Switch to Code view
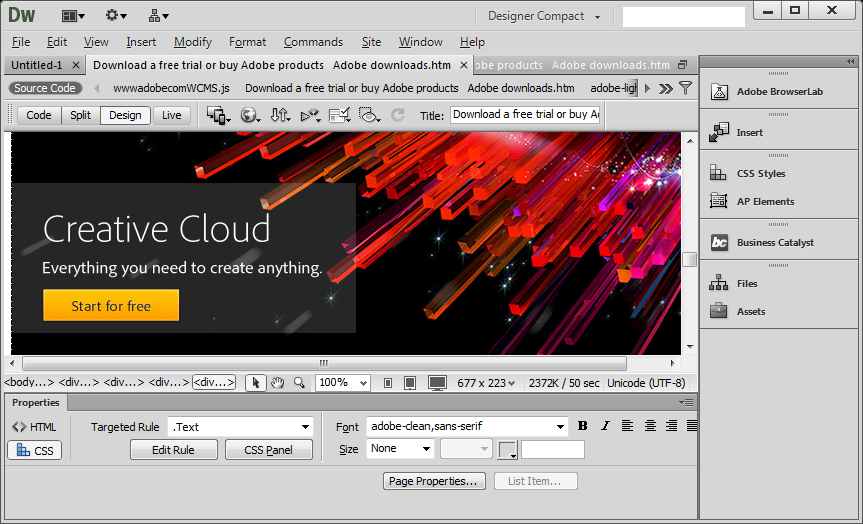The height and width of the screenshot is (524, 863). click(39, 115)
